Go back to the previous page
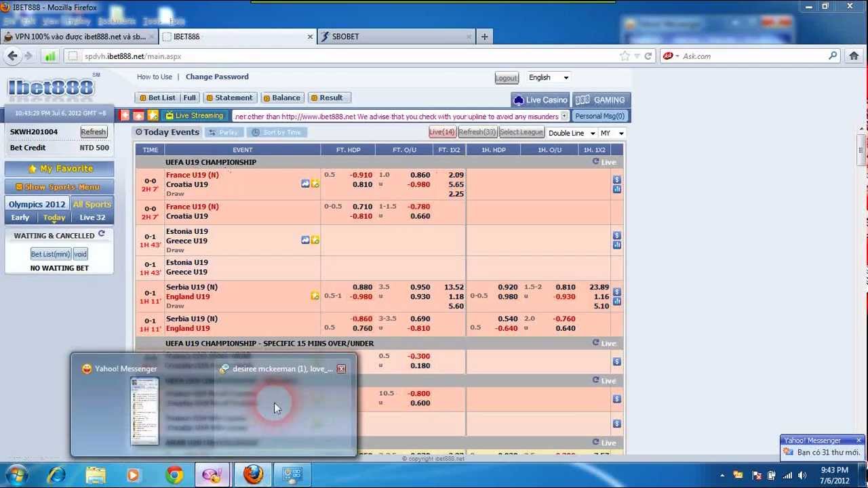This screenshot has width=868, height=488. click(x=13, y=56)
